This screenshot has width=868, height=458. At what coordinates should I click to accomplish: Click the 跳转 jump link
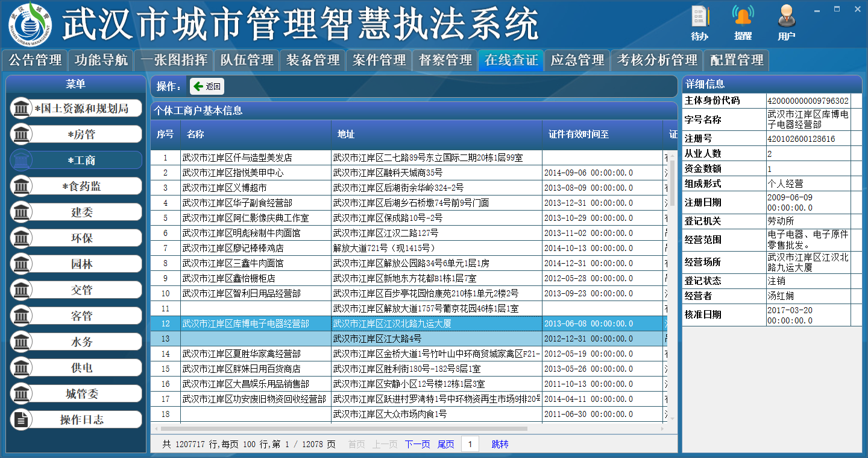pyautogui.click(x=500, y=445)
